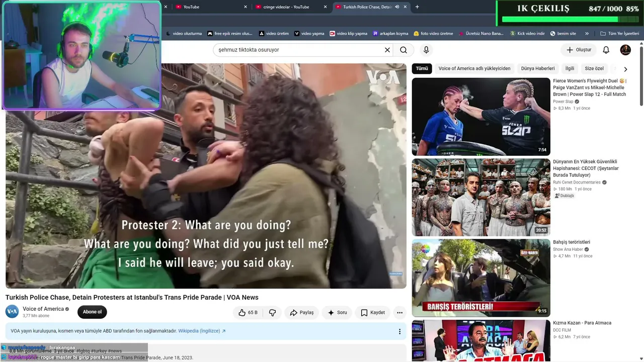The width and height of the screenshot is (644, 362).
Task: Select the Dünya Haberleri chip
Action: pos(538,68)
